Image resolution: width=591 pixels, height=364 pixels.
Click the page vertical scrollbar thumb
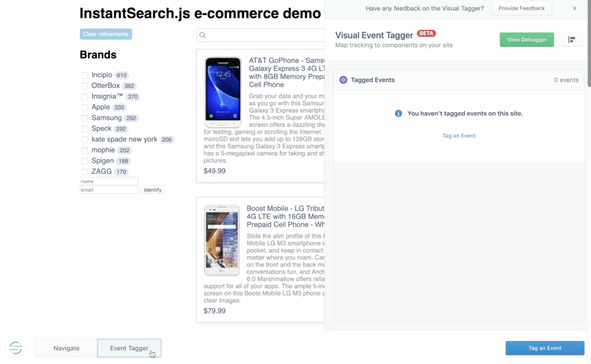click(589, 44)
